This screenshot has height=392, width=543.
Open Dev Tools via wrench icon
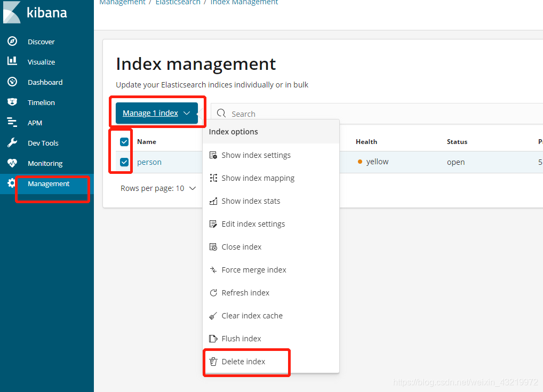(12, 142)
